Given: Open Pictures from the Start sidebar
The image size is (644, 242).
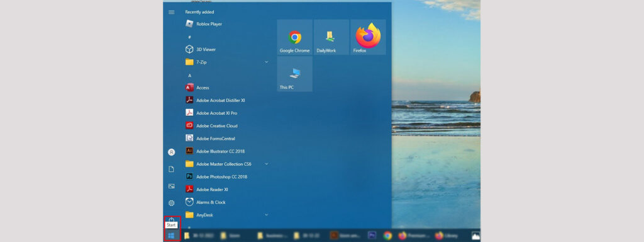Looking at the screenshot, I should pos(172,186).
